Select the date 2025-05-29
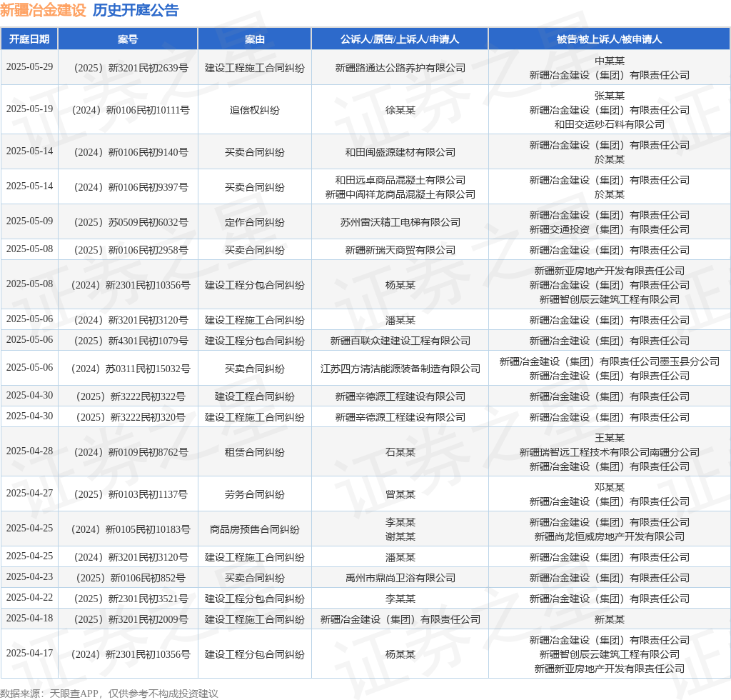Image resolution: width=731 pixels, height=700 pixels. coord(29,66)
